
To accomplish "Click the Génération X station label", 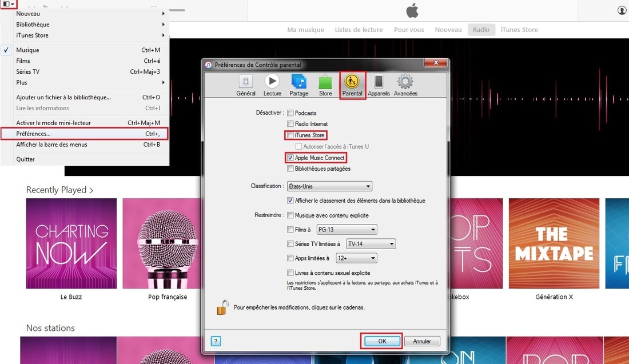I will [554, 297].
